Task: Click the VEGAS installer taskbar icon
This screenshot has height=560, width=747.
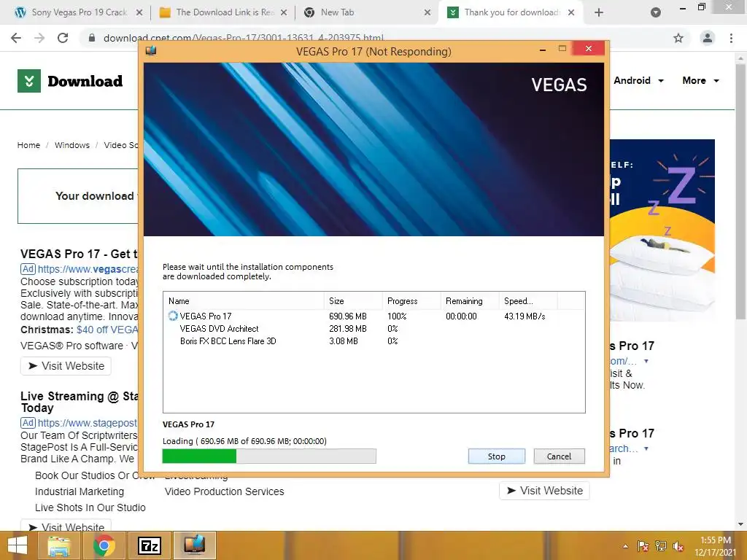Action: (194, 545)
